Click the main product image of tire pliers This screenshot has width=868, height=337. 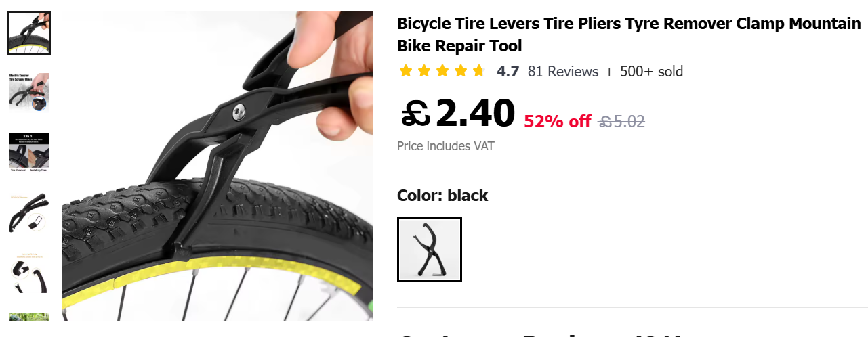(217, 166)
